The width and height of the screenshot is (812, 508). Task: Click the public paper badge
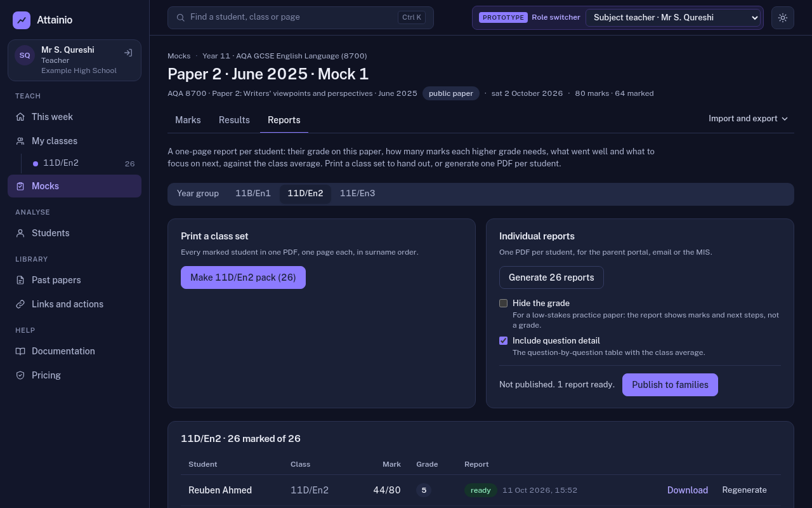click(x=451, y=93)
